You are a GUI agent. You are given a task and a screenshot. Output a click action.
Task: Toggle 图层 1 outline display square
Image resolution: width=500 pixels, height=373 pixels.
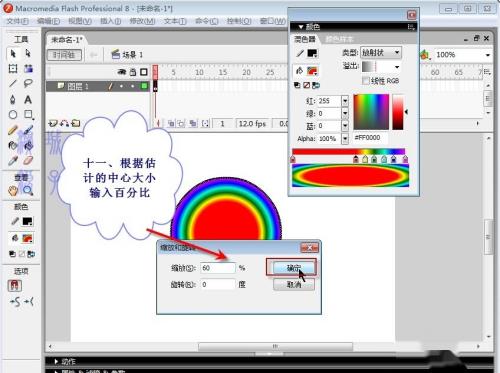click(x=144, y=86)
